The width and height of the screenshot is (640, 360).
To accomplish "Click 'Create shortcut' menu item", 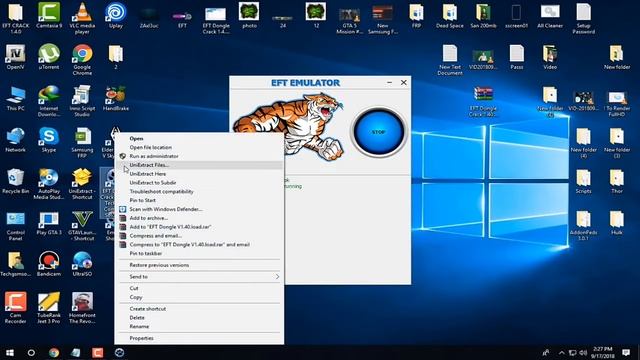I will point(147,309).
